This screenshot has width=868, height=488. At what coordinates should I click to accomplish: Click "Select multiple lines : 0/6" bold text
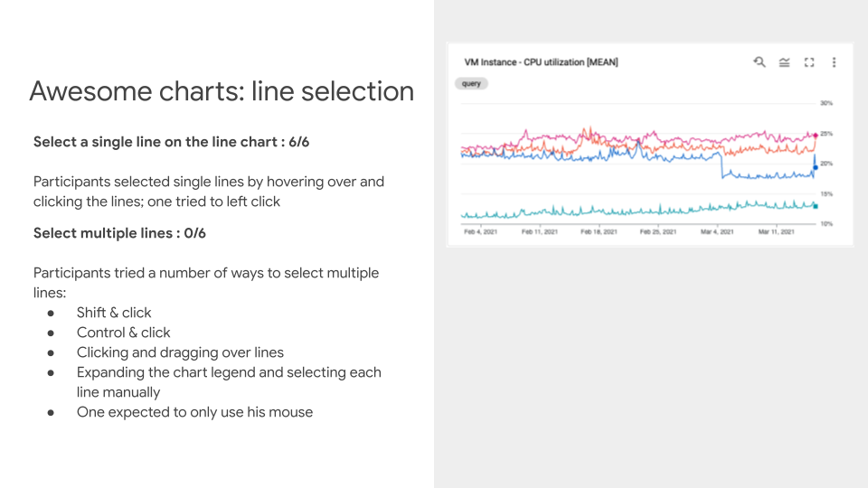click(119, 233)
